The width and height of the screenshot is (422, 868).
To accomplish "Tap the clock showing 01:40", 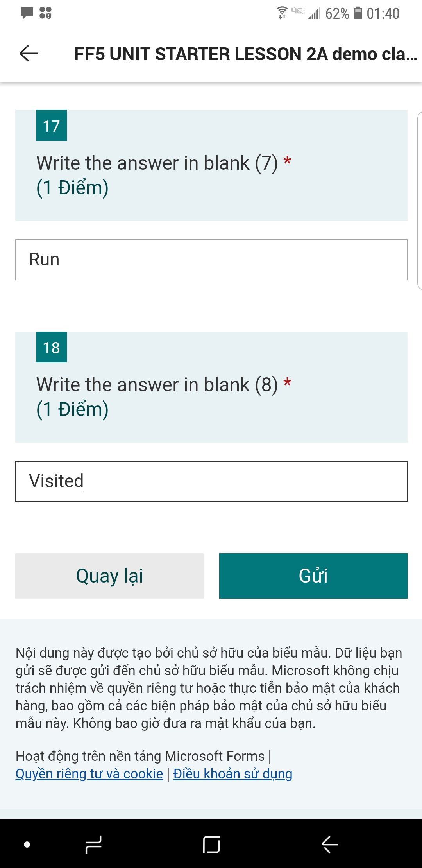I will pyautogui.click(x=383, y=14).
